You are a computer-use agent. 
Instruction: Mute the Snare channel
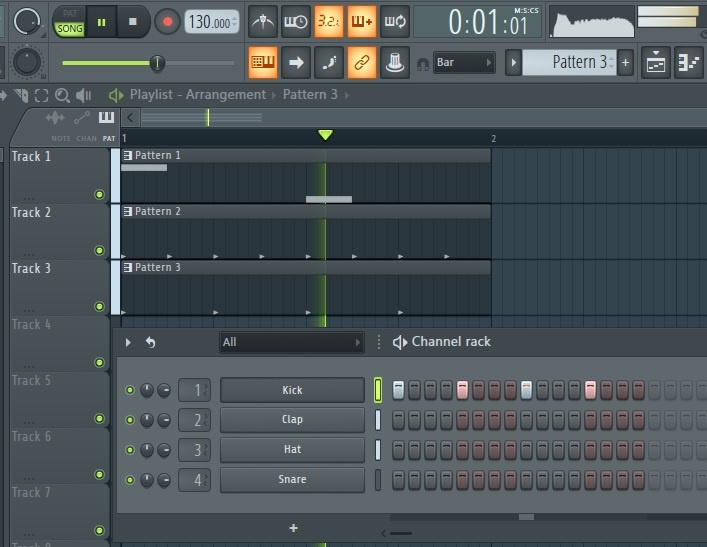[130, 480]
